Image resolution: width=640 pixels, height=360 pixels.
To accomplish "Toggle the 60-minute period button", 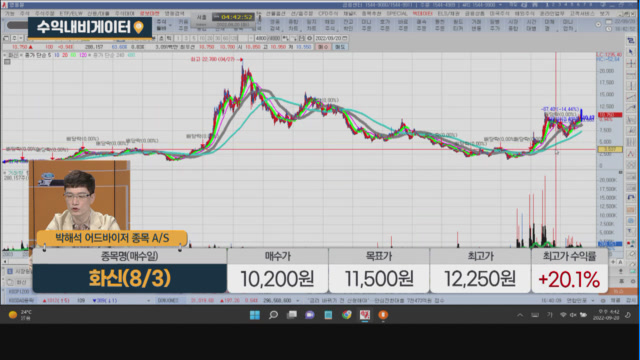I will tap(226, 38).
